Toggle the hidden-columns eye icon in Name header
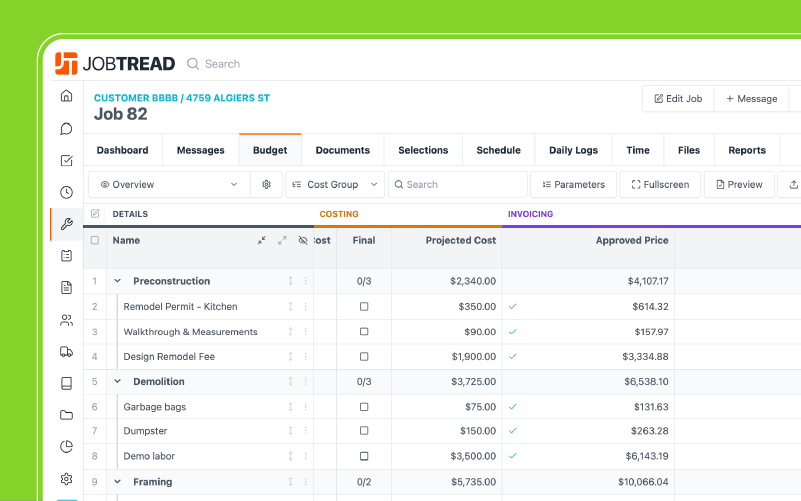 click(x=303, y=241)
